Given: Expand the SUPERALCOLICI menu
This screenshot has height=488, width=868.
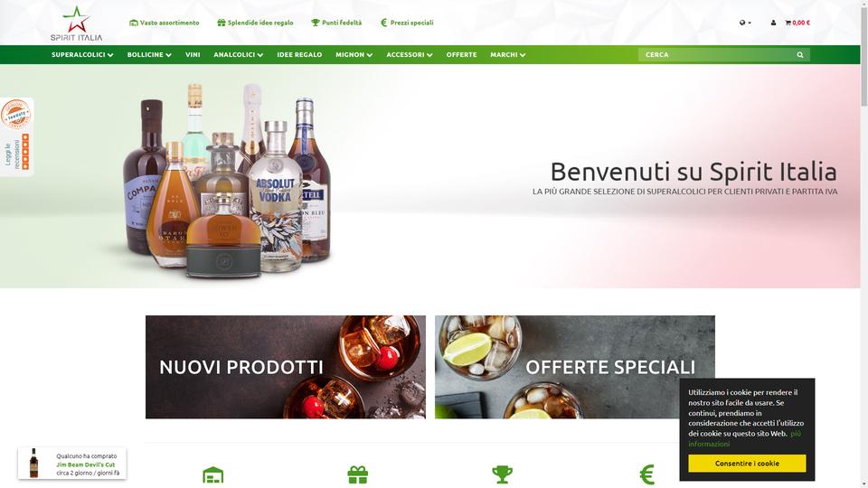Looking at the screenshot, I should (x=82, y=55).
